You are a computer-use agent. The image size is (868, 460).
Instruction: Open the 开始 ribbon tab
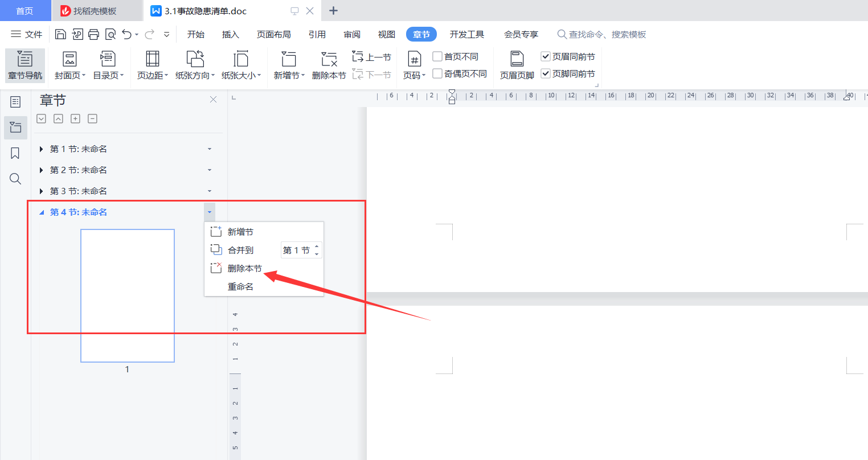(196, 35)
